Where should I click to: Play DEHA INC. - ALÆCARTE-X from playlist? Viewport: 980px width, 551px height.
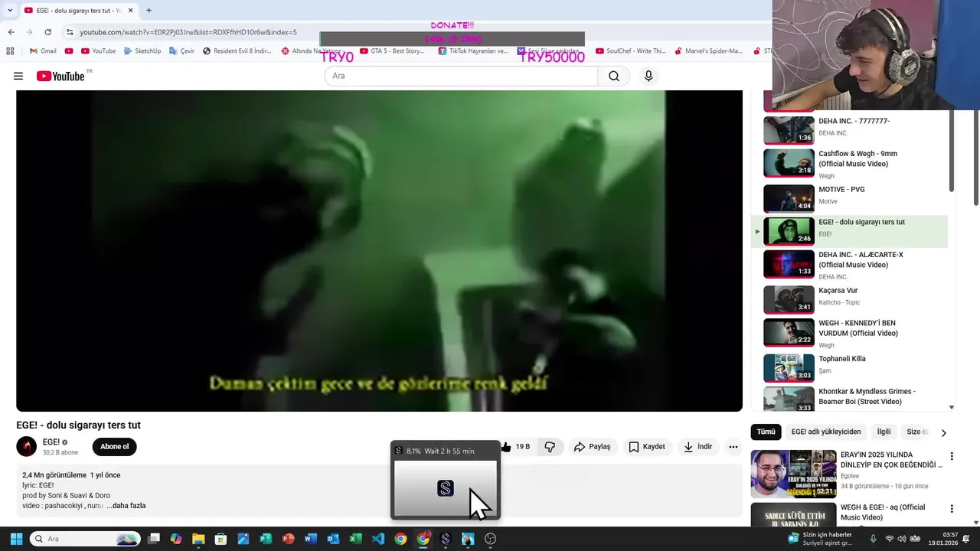point(850,264)
